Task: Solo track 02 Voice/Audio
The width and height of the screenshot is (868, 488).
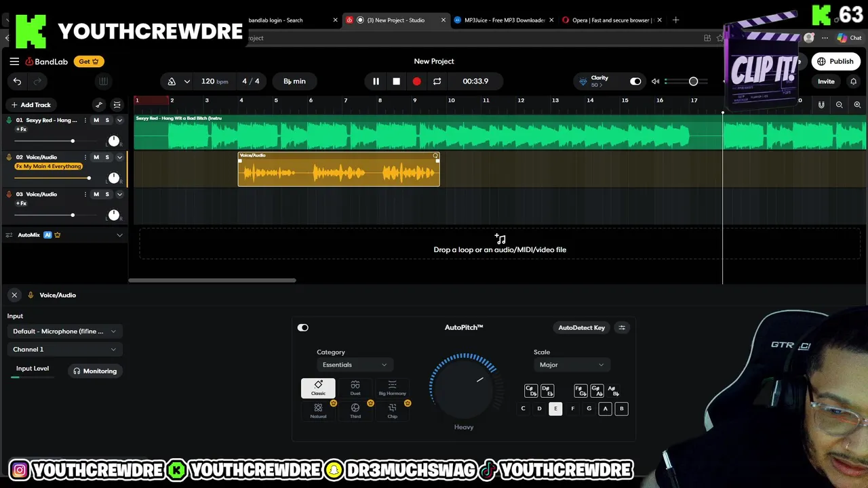Action: point(107,157)
